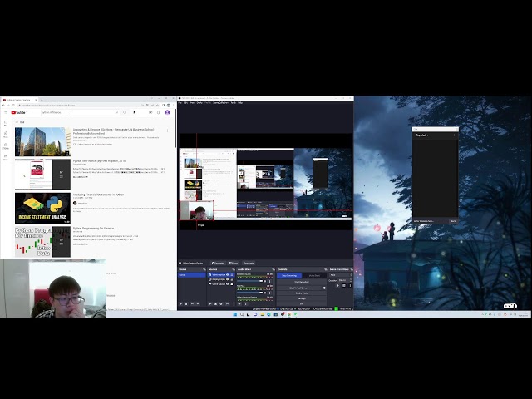The image size is (532, 399).
Task: Open Top chat dropdown in chat window
Action: [x=422, y=135]
